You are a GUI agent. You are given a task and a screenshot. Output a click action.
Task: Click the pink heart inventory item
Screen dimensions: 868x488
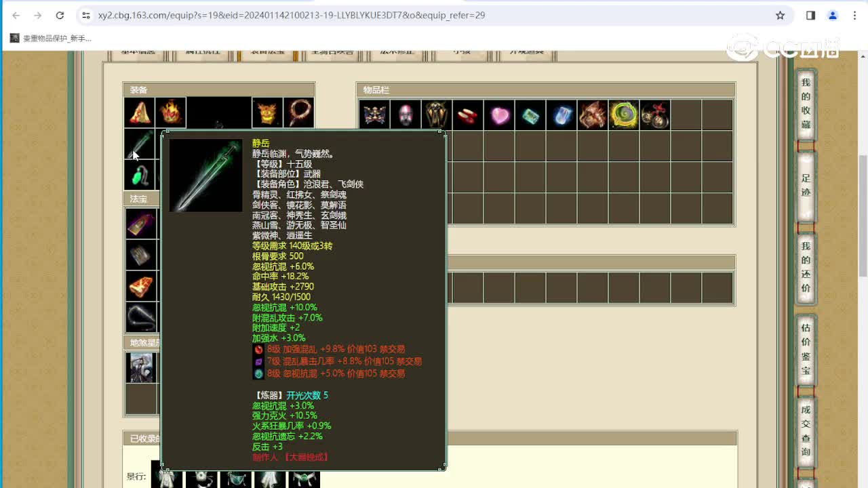point(499,115)
